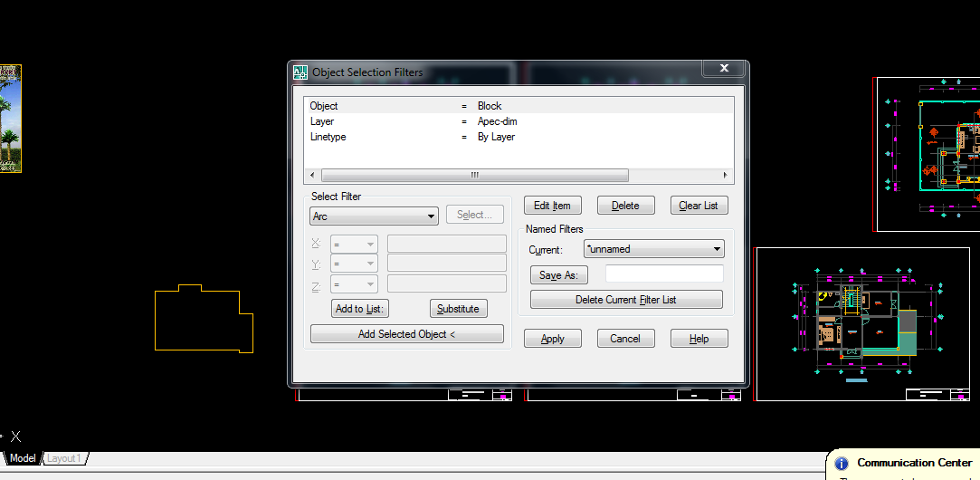This screenshot has width=980, height=480.
Task: Click the Edit Item button
Action: pyautogui.click(x=553, y=206)
